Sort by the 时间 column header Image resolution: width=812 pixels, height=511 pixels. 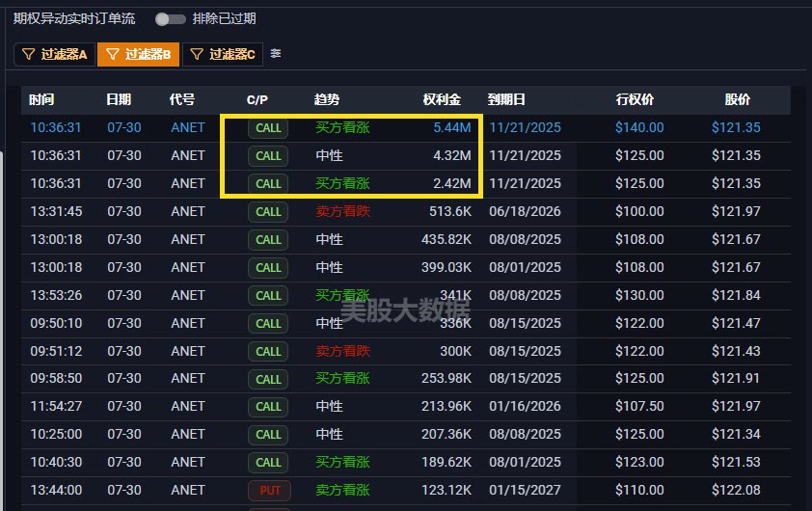pyautogui.click(x=42, y=100)
